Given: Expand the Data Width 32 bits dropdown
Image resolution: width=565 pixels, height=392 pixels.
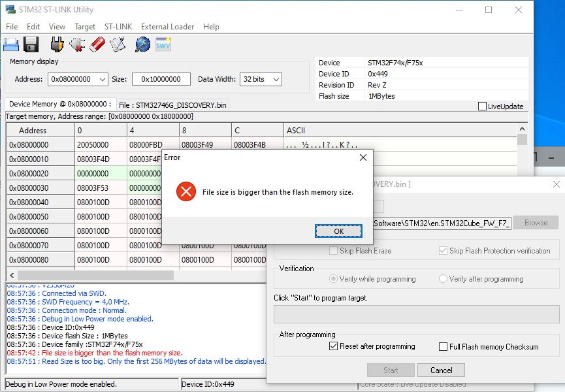Looking at the screenshot, I should point(276,79).
